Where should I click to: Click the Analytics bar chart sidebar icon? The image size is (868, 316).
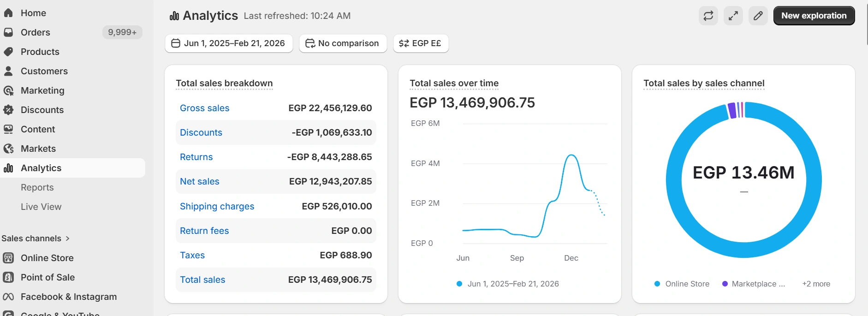point(8,168)
